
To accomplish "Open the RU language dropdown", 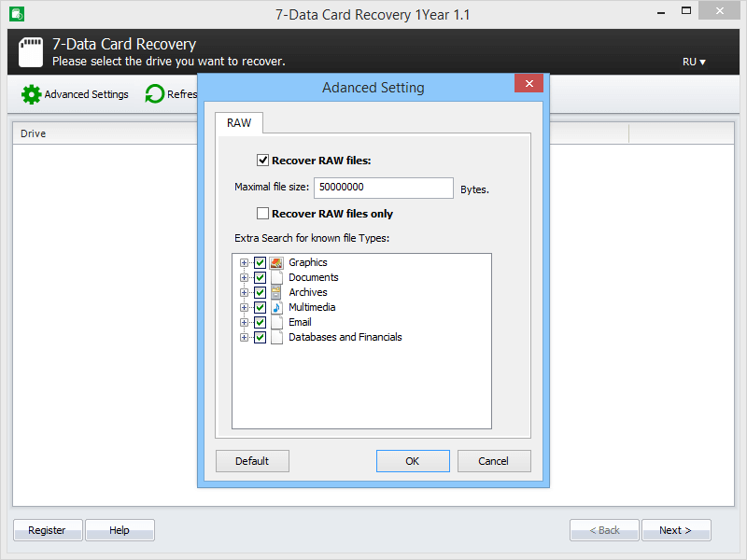I will point(694,62).
